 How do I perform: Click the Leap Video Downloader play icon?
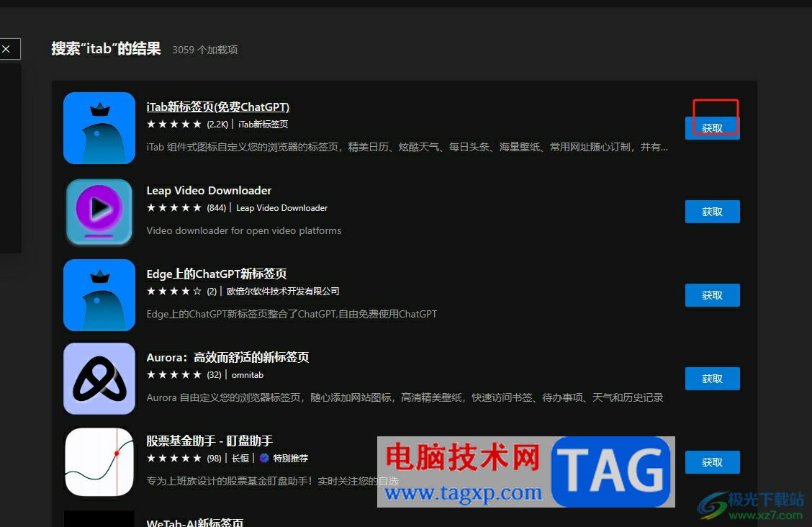pos(99,212)
